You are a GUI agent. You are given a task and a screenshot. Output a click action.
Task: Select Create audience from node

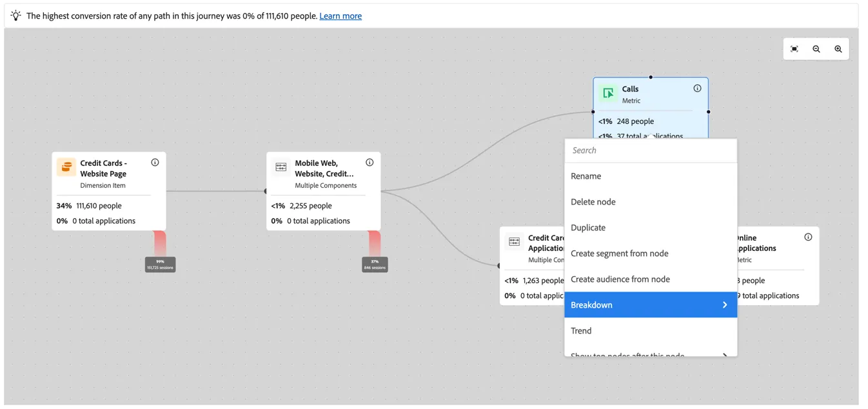651,279
